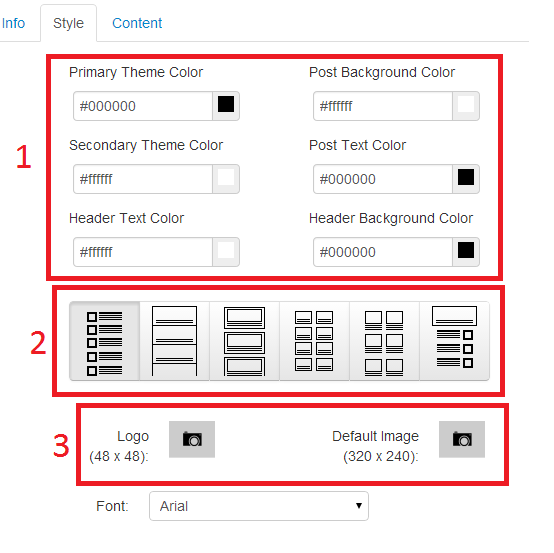This screenshot has height=553, width=554.
Task: Select the Style tab
Action: click(69, 23)
